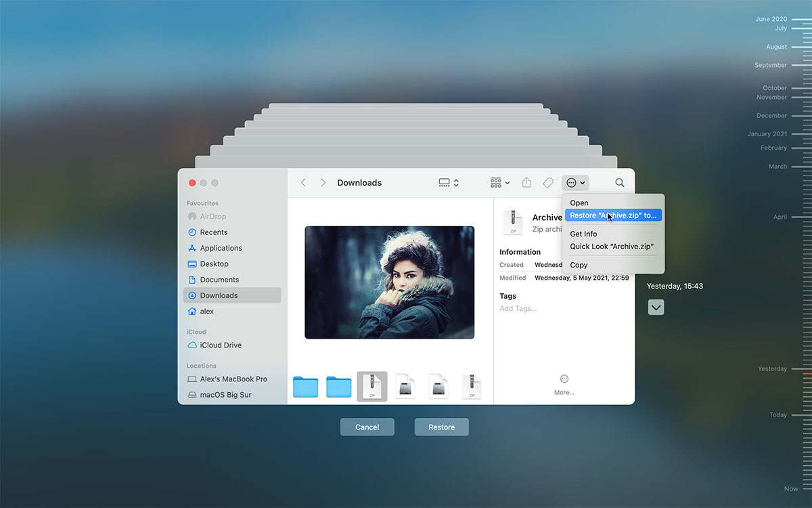Jump to December on the timeline
This screenshot has height=508, width=812.
772,116
